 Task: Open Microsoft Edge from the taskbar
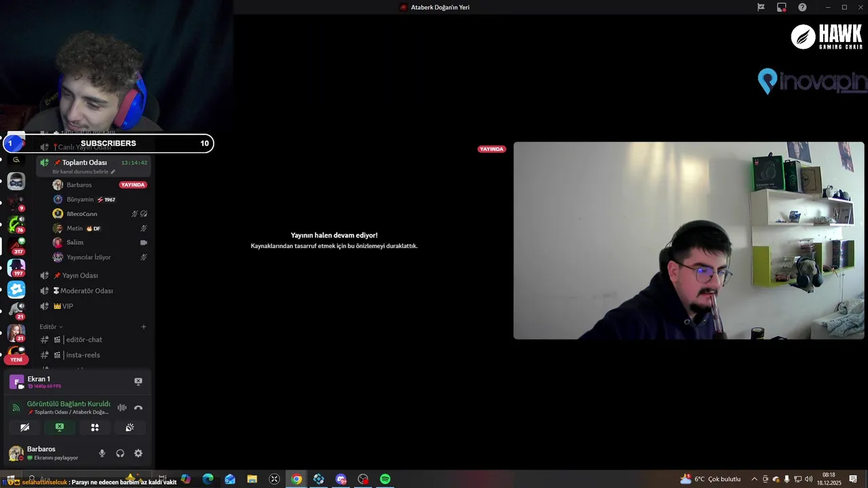pyautogui.click(x=208, y=479)
